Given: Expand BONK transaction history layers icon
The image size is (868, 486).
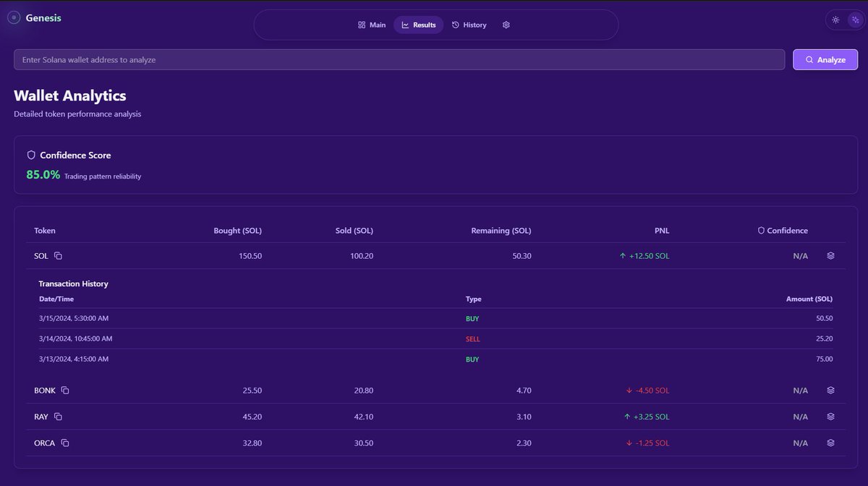Looking at the screenshot, I should tap(830, 390).
